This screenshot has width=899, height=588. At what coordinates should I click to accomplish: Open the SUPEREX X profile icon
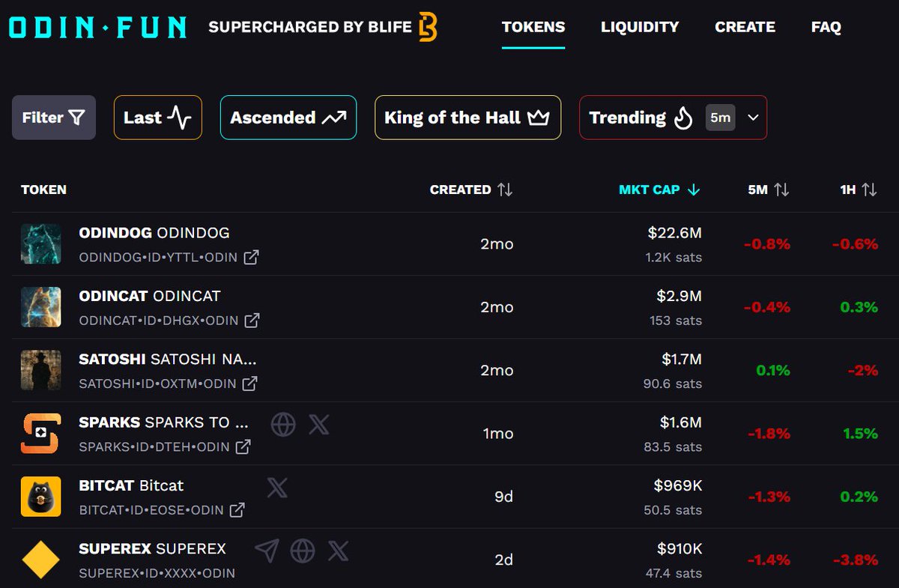[x=338, y=551]
